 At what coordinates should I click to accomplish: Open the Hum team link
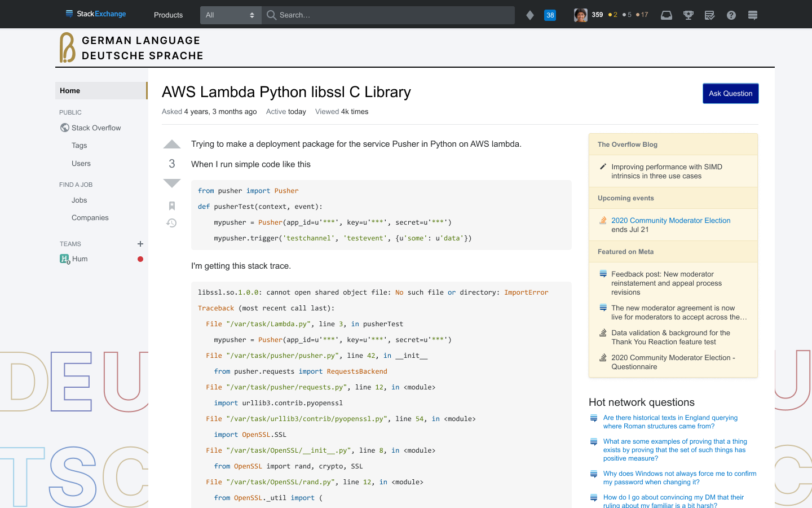pos(80,259)
